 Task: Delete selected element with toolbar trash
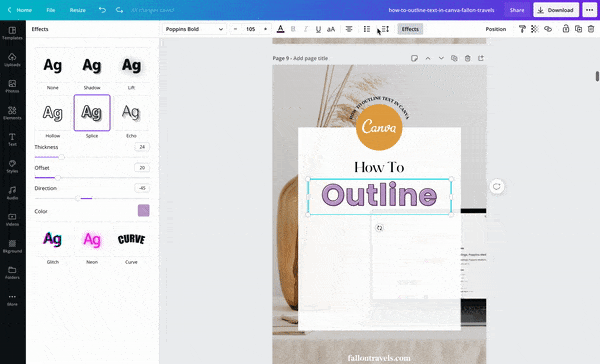(591, 29)
